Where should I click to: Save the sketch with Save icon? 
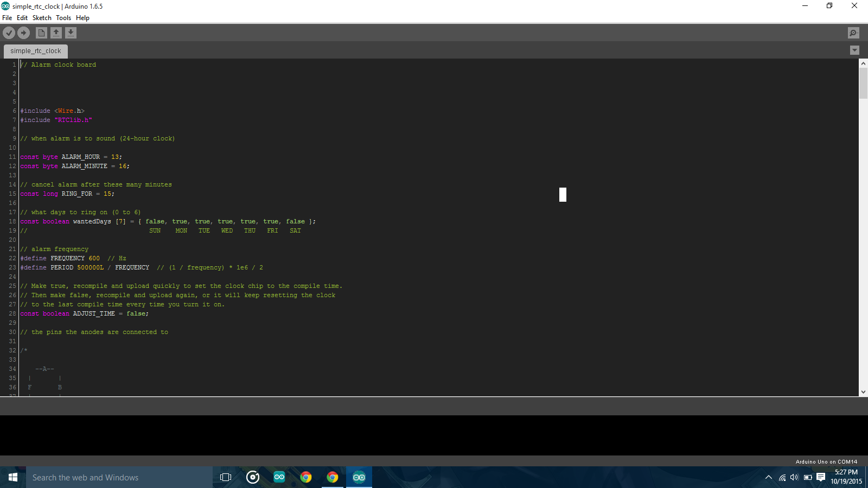71,33
